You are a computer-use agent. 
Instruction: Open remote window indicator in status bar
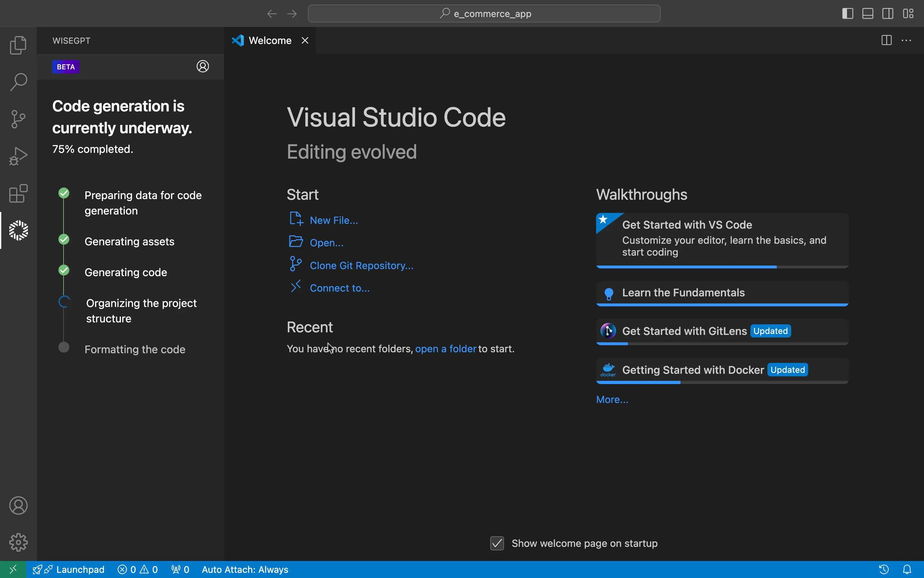point(13,570)
